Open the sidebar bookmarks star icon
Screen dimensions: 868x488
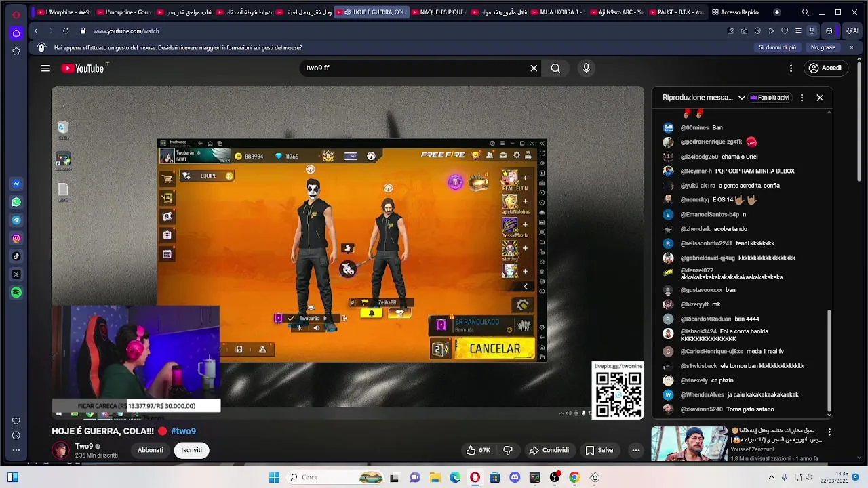coord(16,51)
